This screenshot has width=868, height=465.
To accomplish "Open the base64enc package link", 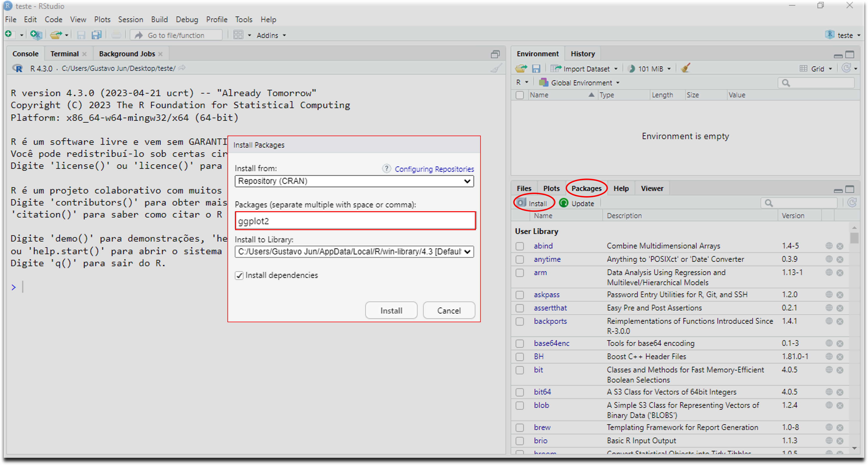I will [x=551, y=343].
